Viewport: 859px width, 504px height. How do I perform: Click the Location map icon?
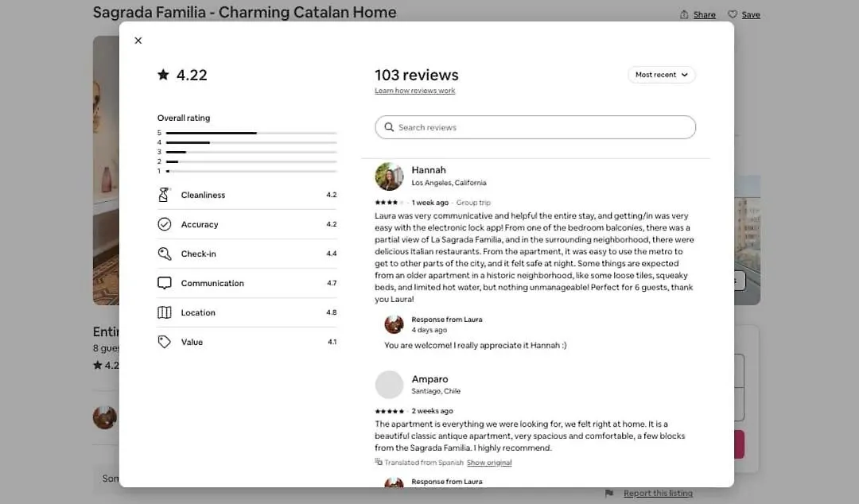point(165,312)
